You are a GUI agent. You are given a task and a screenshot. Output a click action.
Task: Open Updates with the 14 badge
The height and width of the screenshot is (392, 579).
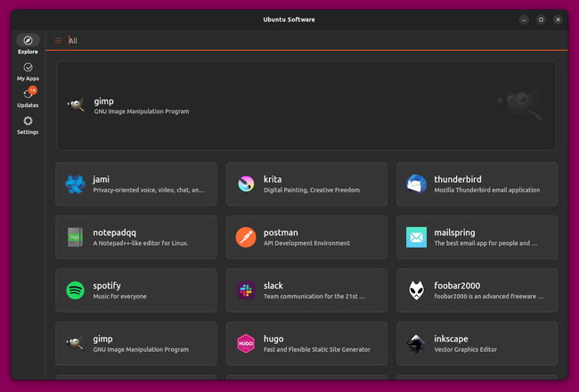tap(28, 97)
